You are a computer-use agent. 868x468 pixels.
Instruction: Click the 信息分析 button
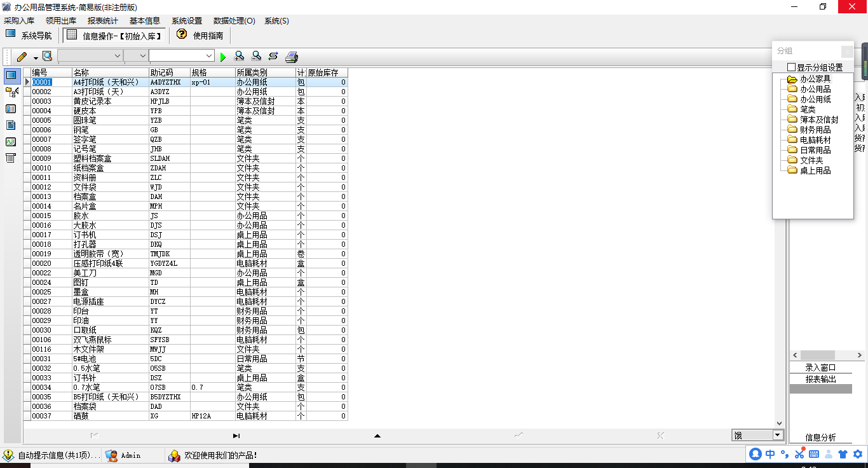pos(820,437)
